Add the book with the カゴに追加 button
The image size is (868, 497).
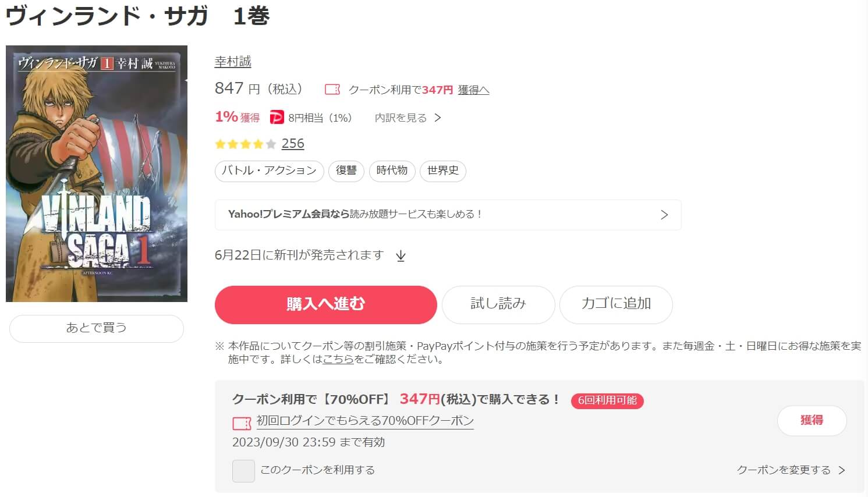tap(616, 304)
